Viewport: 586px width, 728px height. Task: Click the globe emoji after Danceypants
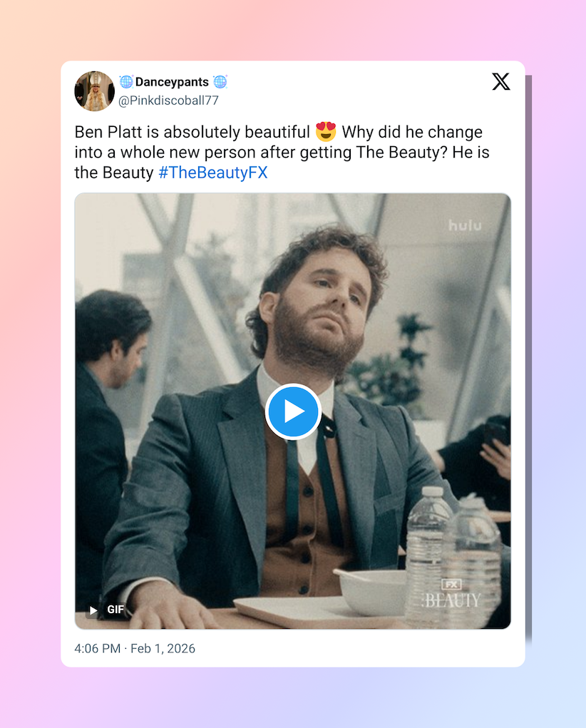220,82
